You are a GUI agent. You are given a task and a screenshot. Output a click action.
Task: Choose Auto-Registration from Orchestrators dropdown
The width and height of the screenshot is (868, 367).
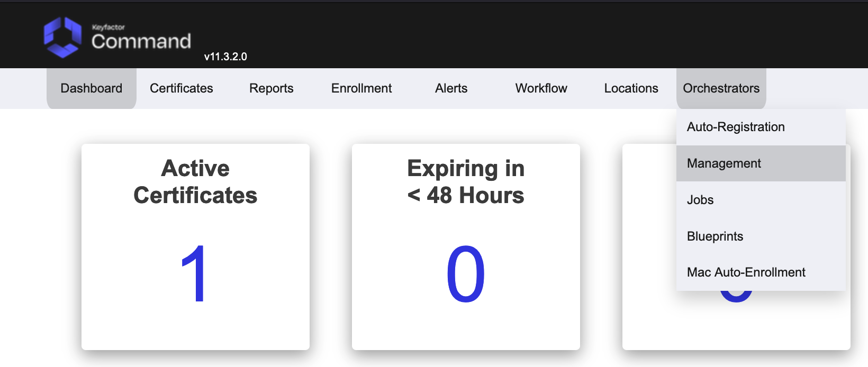click(736, 127)
